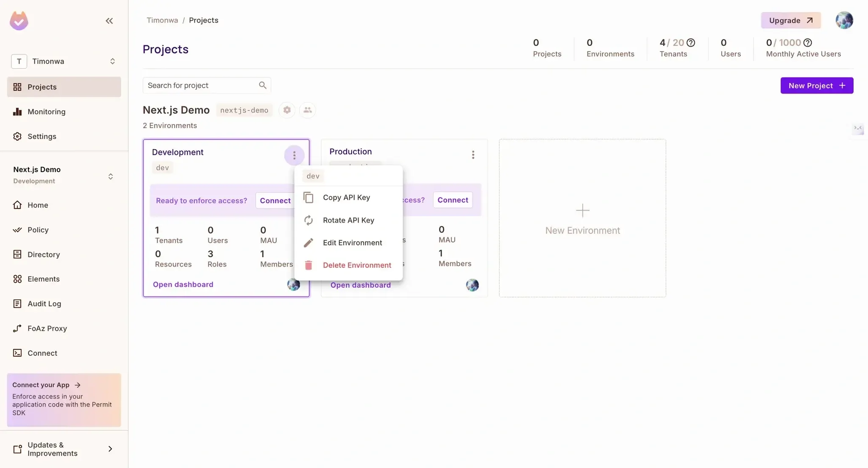Click Development environment three-dot menu button
The width and height of the screenshot is (868, 468).
(294, 156)
